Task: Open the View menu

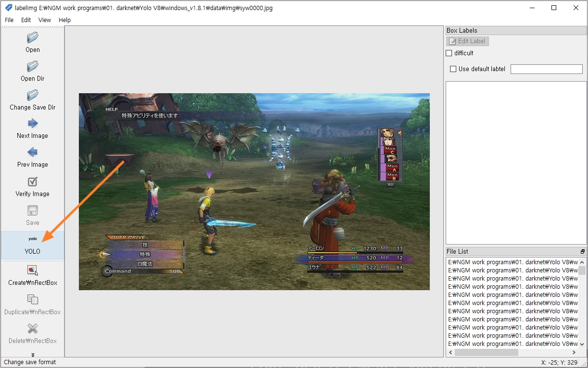Action: click(45, 20)
